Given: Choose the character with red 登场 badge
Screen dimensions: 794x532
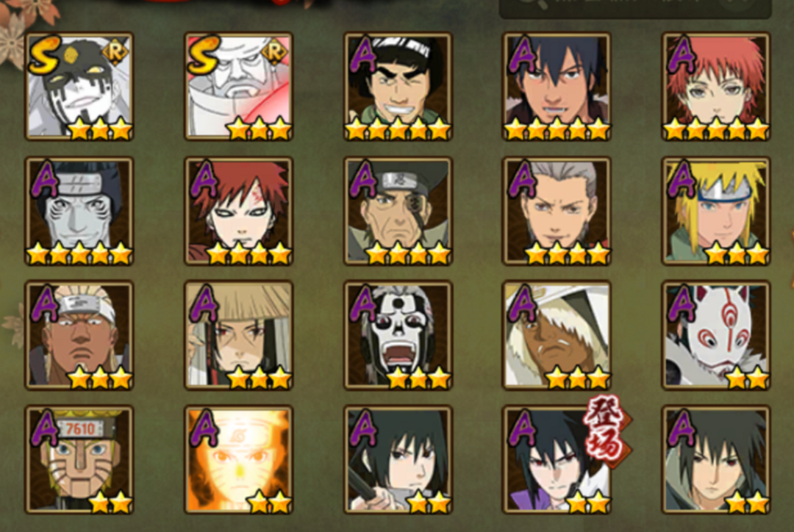Looking at the screenshot, I should pos(557,459).
